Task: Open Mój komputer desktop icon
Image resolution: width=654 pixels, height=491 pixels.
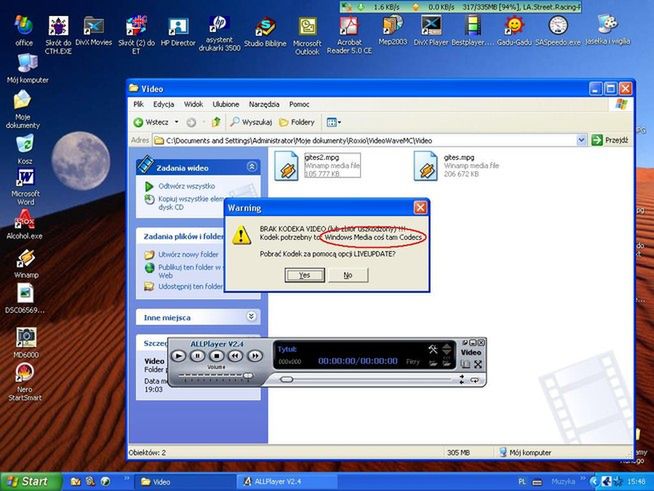Action: pos(28,69)
